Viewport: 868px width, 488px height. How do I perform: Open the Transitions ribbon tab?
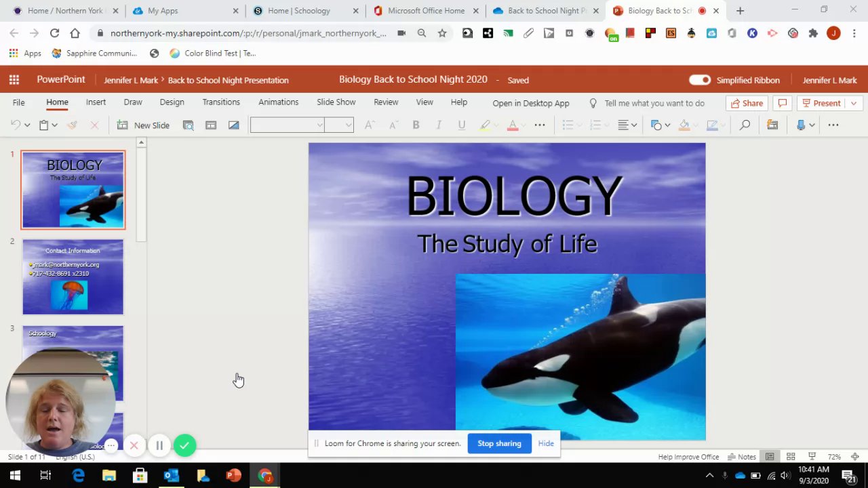[x=221, y=102]
